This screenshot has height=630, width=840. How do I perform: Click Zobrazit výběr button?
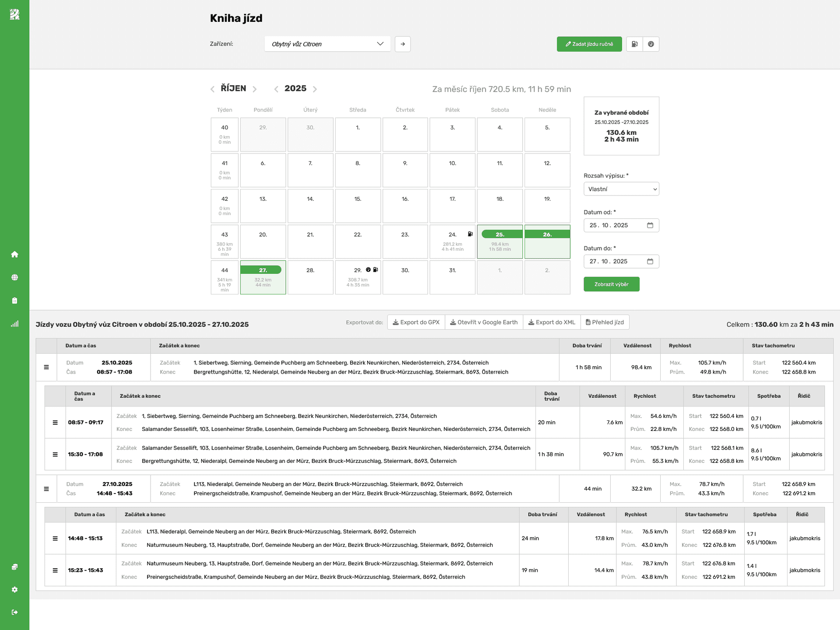[x=611, y=284]
